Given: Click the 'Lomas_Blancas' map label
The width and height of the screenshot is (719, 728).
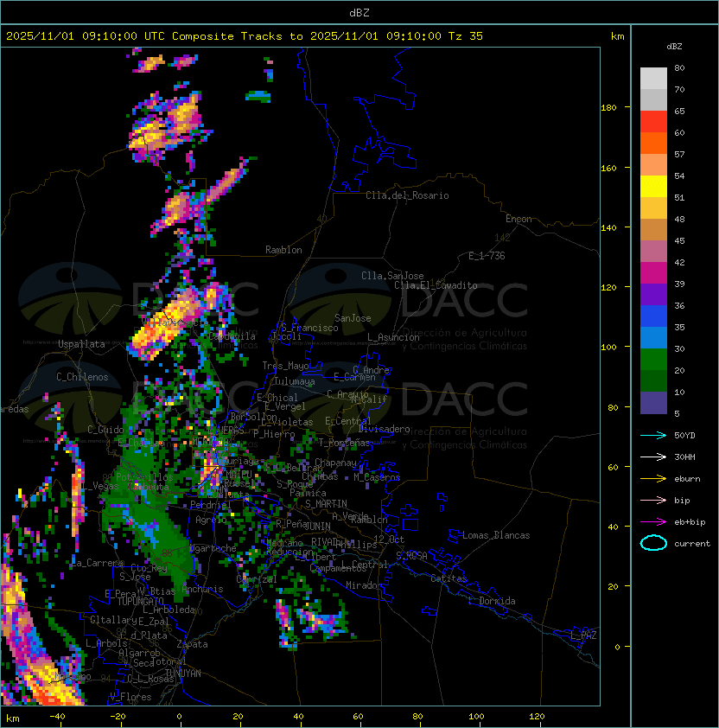Looking at the screenshot, I should click(x=496, y=535).
